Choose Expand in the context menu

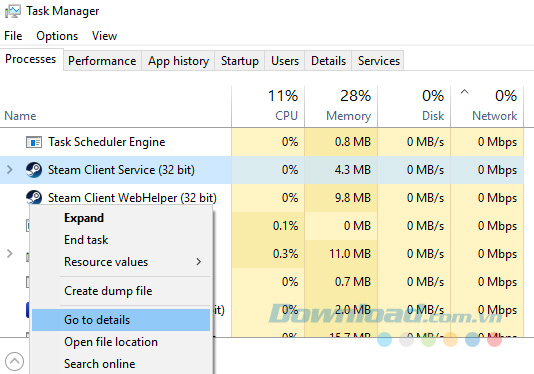click(x=121, y=218)
